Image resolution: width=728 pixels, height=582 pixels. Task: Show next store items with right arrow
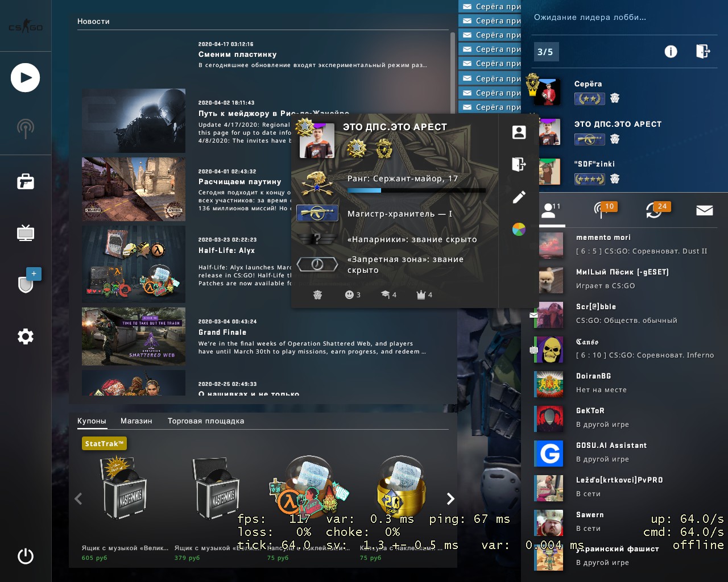(450, 498)
